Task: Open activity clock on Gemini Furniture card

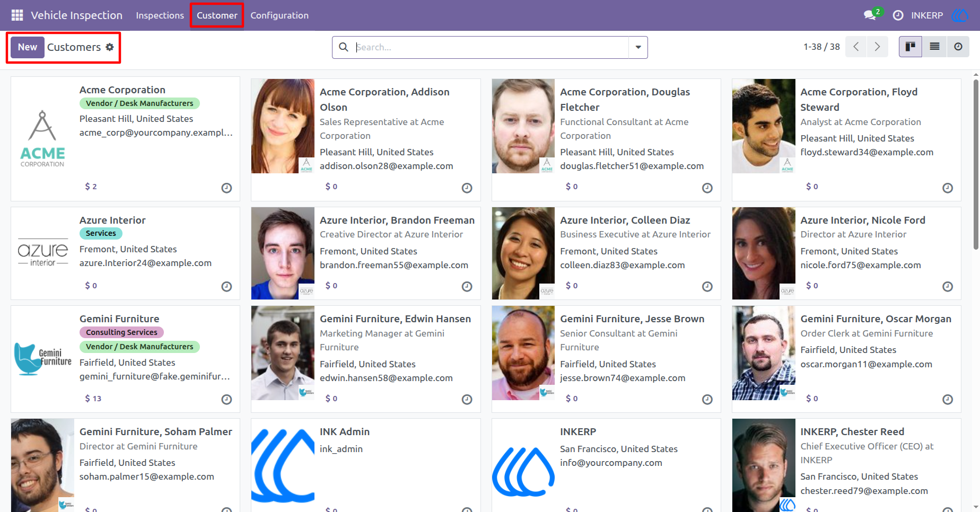Action: pyautogui.click(x=226, y=399)
